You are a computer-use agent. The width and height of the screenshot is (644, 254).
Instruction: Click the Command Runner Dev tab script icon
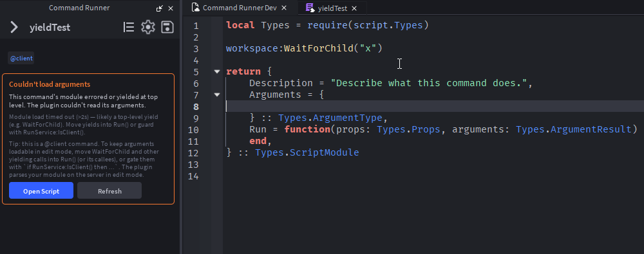[196, 8]
